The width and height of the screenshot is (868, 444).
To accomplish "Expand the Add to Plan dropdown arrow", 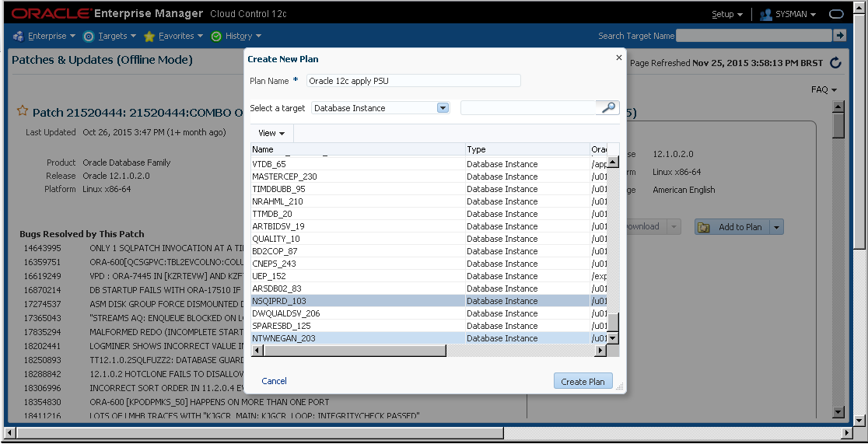I will coord(776,227).
